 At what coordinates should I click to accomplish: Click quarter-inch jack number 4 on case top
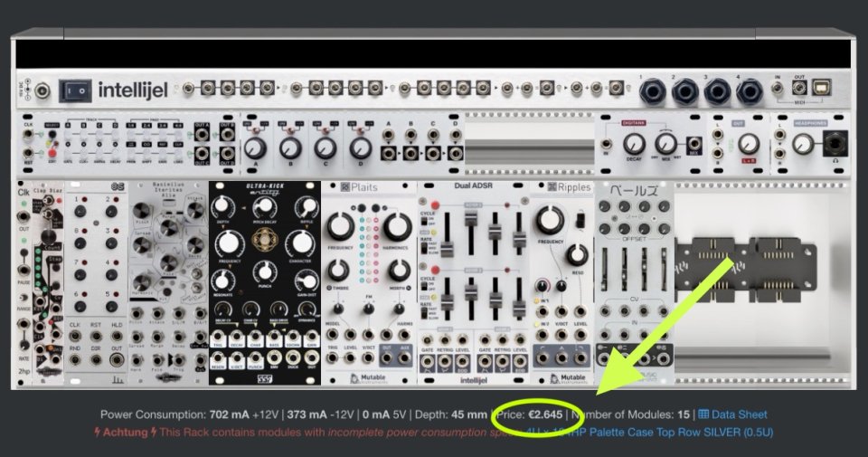[749, 92]
